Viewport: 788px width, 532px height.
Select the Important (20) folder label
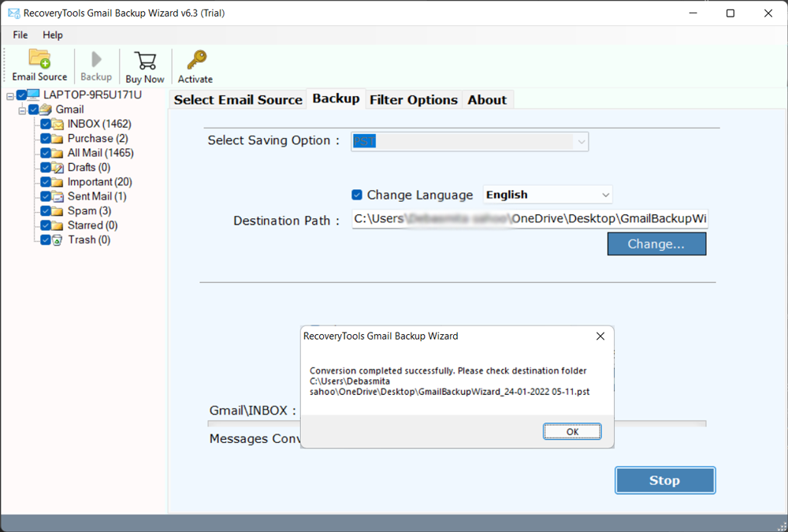pyautogui.click(x=100, y=182)
